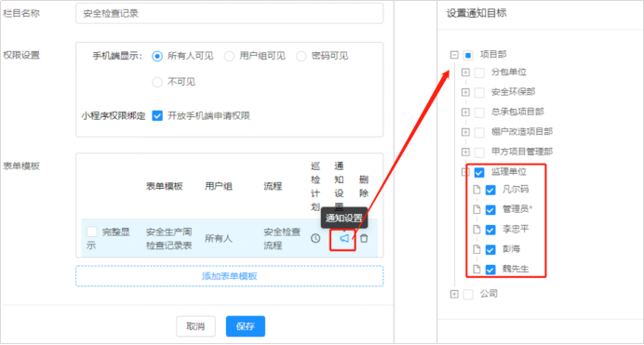Click 李忠平 tree label
The image size is (644, 345).
[x=516, y=229]
